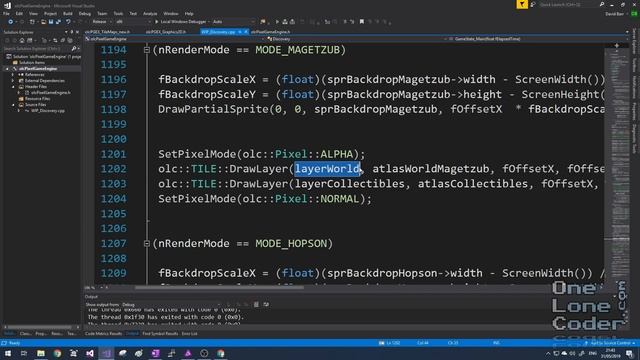Start the Local Windows Debugger
The height and width of the screenshot is (360, 640).
182,22
